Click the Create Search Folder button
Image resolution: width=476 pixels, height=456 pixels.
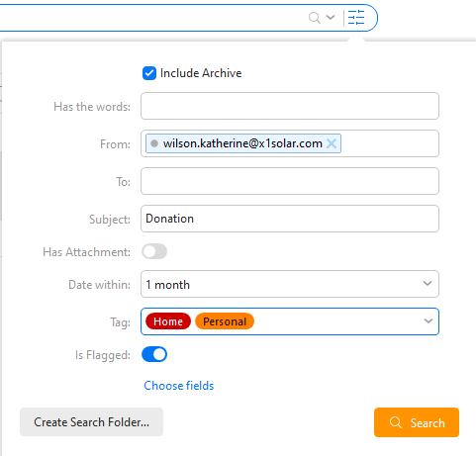tap(91, 422)
